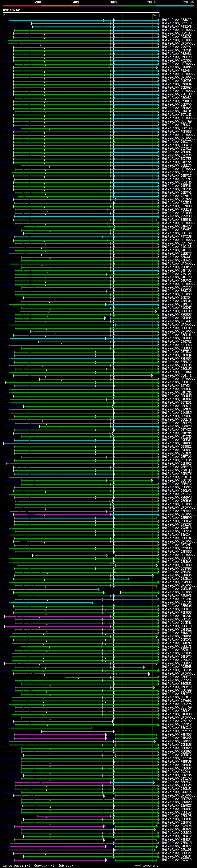Screen dimensions: 197x868
Task: Open the UniRef100_B7GDN5 entry
Action: (177, 67)
